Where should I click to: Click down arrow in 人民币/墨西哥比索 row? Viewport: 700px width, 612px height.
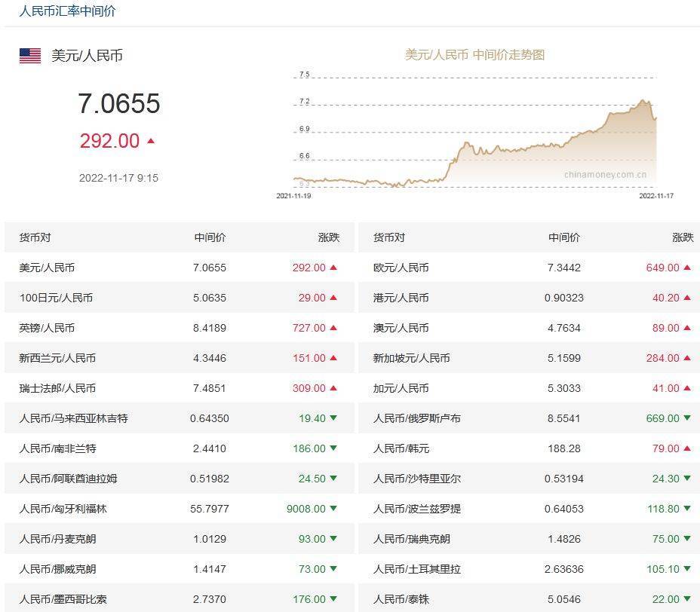point(333,598)
